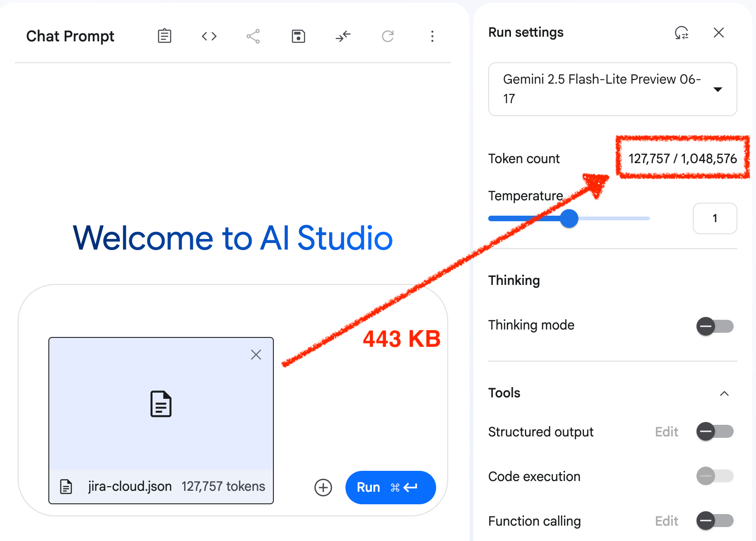This screenshot has height=541, width=756.
Task: Adjust the Temperature slider handle
Action: 569,218
